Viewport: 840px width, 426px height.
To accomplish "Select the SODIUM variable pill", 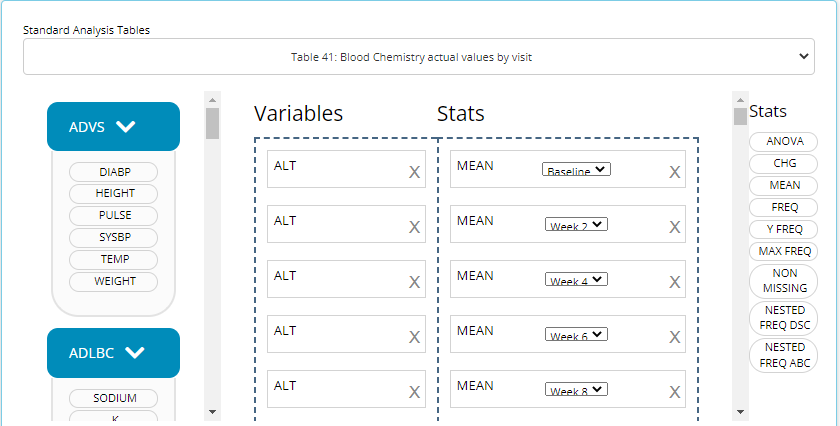I will click(114, 398).
